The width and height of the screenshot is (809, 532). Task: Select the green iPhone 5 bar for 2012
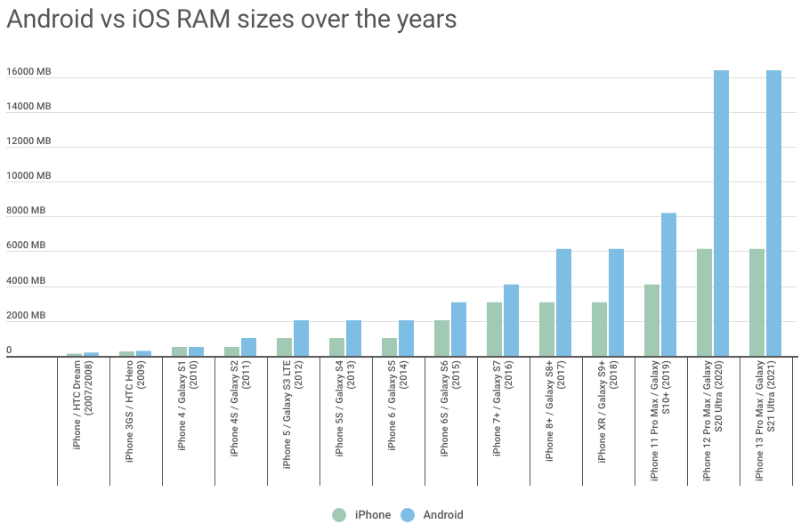click(x=284, y=347)
